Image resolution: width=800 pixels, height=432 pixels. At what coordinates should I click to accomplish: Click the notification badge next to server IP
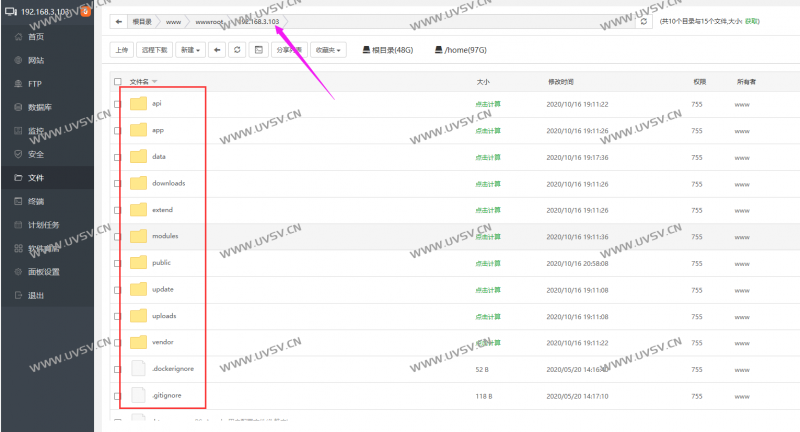coord(86,11)
